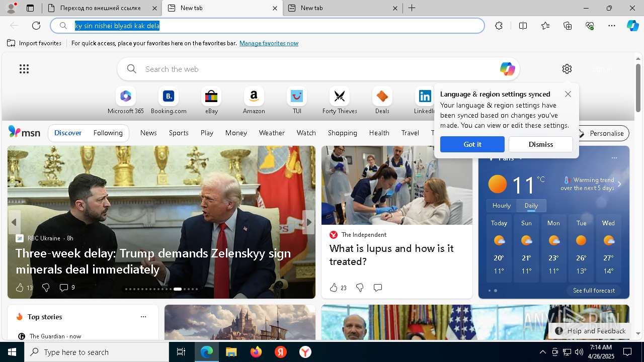Viewport: 644px width, 362px height.
Task: Select the Following feed
Action: 108,133
